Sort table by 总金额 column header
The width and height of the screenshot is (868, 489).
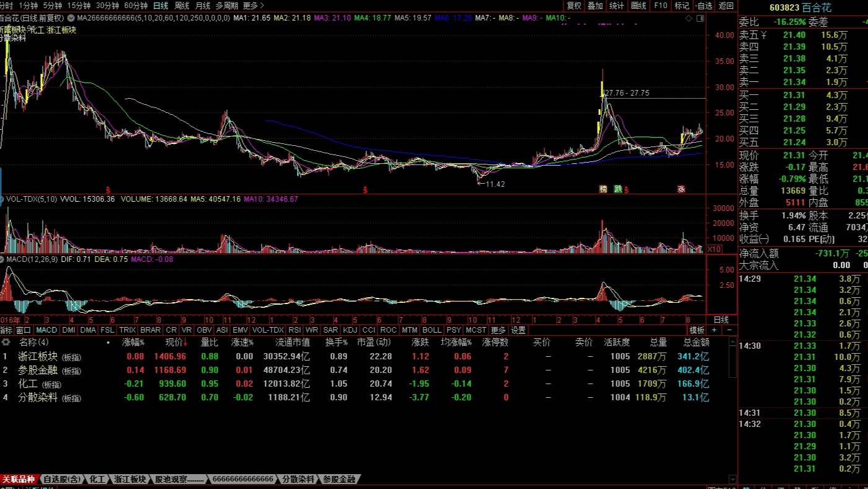696,342
